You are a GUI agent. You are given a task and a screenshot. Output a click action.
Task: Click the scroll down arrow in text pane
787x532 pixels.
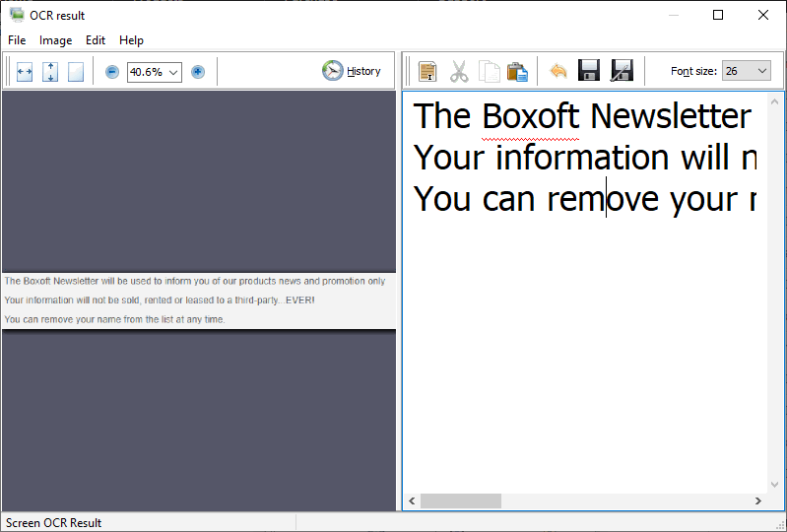tap(774, 485)
